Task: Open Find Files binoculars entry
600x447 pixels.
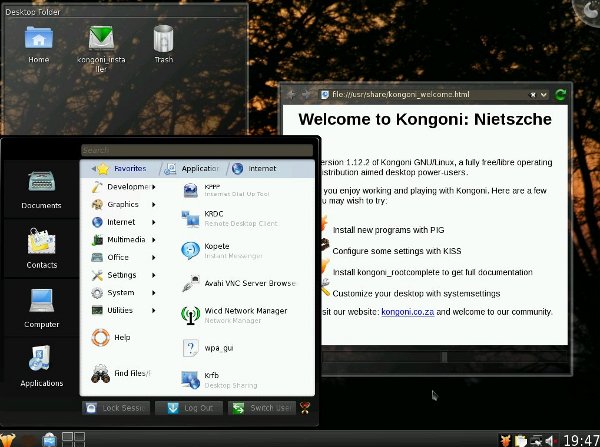Action: coord(121,374)
